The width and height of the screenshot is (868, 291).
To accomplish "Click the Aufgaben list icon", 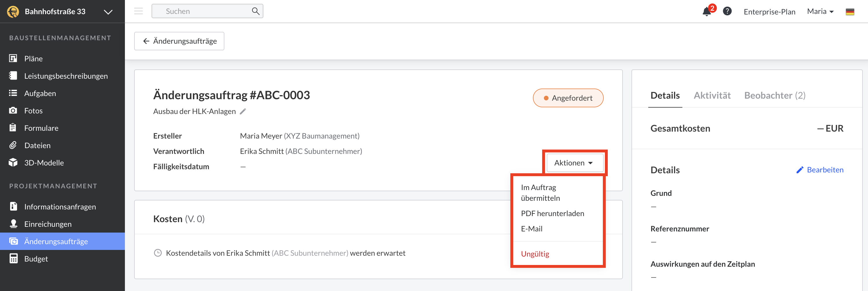I will point(13,93).
